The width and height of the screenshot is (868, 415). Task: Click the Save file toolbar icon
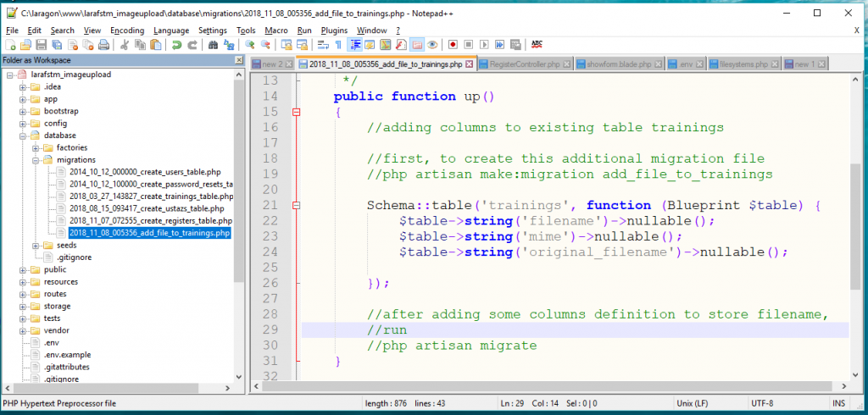point(41,44)
